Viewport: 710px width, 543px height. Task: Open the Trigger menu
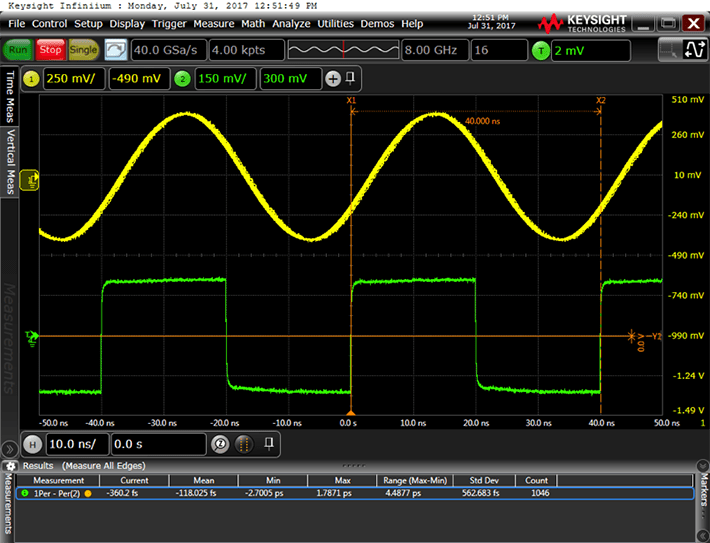169,23
